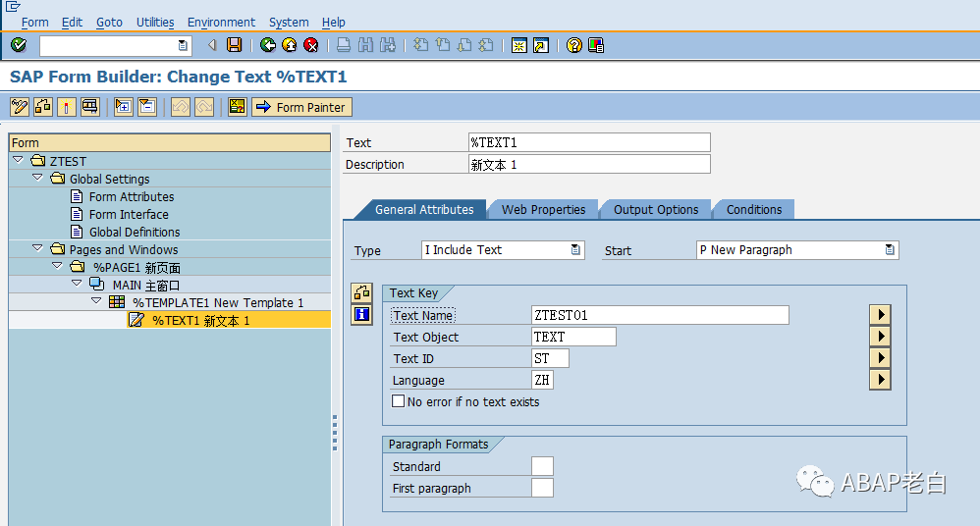The width and height of the screenshot is (980, 526).
Task: Open the Help menu
Action: (x=334, y=22)
